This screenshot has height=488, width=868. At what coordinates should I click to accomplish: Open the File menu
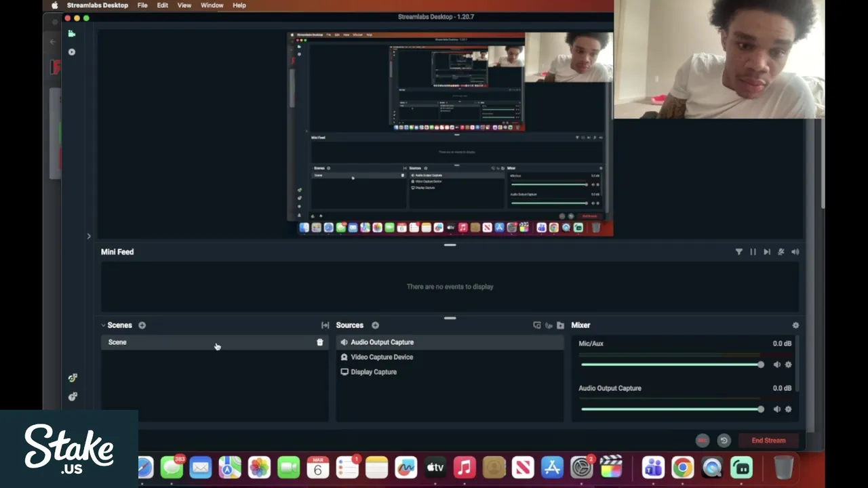click(142, 5)
